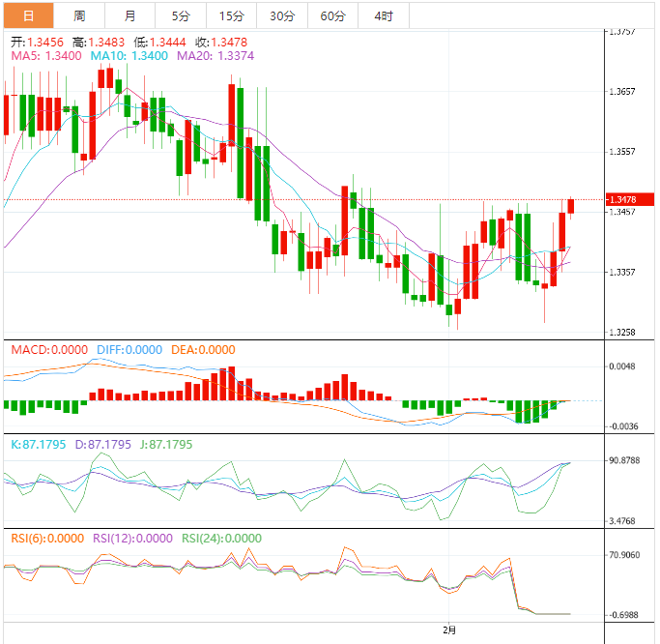This screenshot has height=644, width=660.
Task: Click the 2月 date marker on axis
Action: pyautogui.click(x=448, y=629)
